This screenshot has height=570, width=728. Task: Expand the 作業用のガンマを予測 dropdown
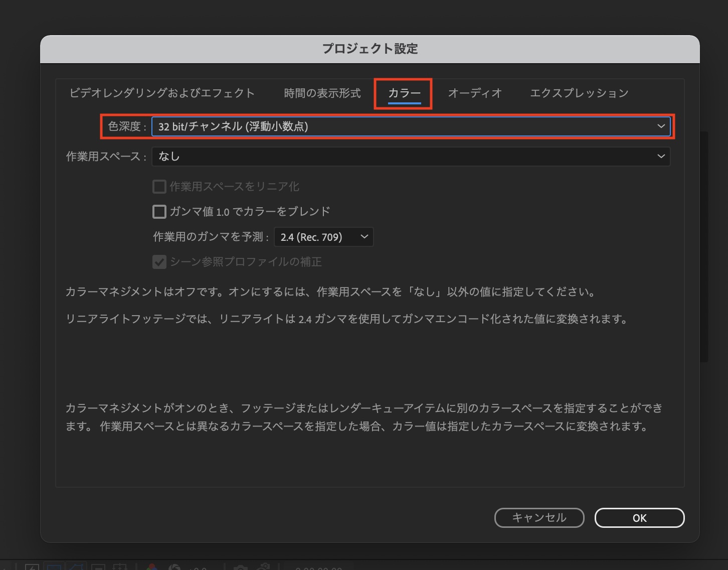tap(323, 237)
